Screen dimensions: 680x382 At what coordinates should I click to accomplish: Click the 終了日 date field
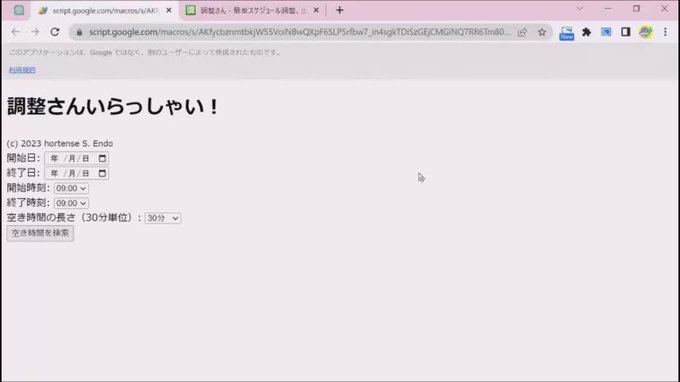click(76, 173)
